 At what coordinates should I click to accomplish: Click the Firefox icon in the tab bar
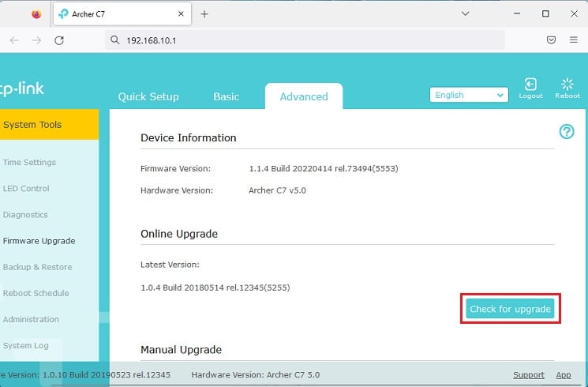pyautogui.click(x=36, y=14)
